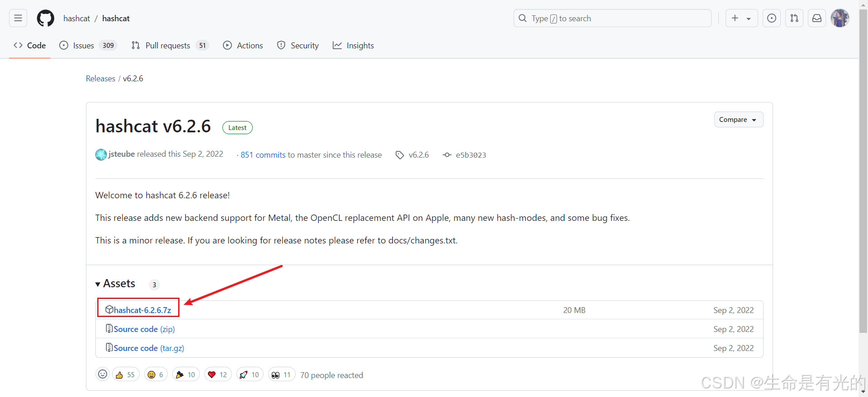868x397 pixels.
Task: Open the v6.2.6 tag link
Action: [419, 155]
